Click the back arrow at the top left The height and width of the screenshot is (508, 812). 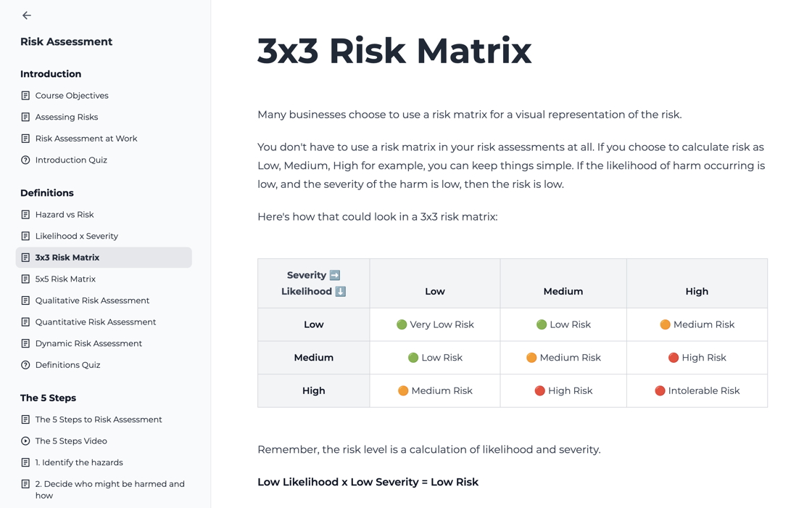pyautogui.click(x=26, y=15)
